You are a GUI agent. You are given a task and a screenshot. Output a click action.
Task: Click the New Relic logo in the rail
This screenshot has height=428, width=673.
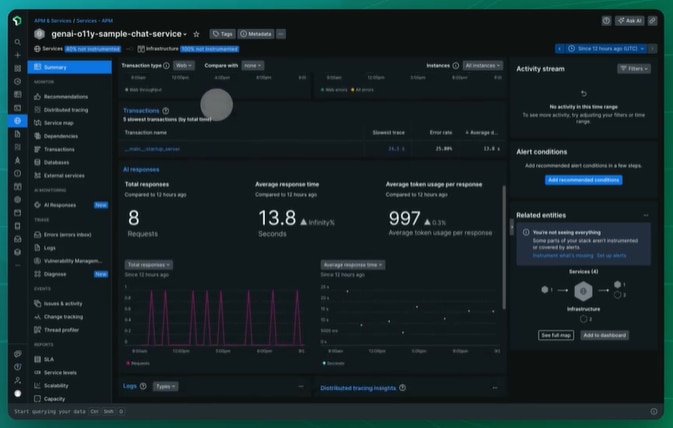click(17, 21)
